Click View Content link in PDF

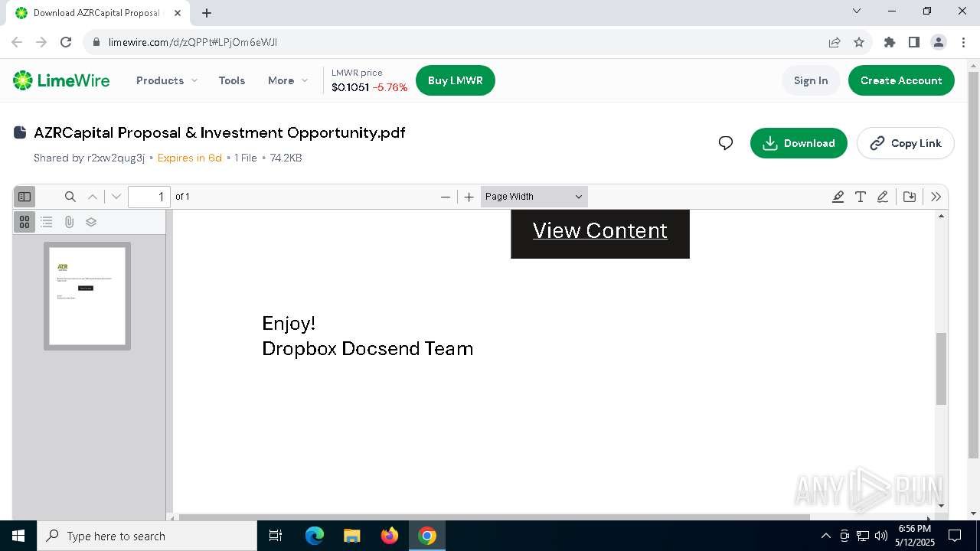pos(600,230)
